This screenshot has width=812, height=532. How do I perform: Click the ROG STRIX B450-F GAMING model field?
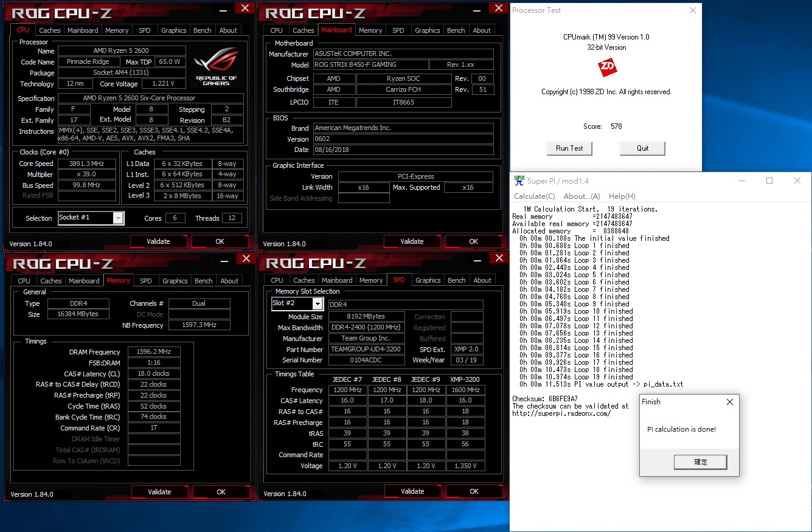coord(370,65)
